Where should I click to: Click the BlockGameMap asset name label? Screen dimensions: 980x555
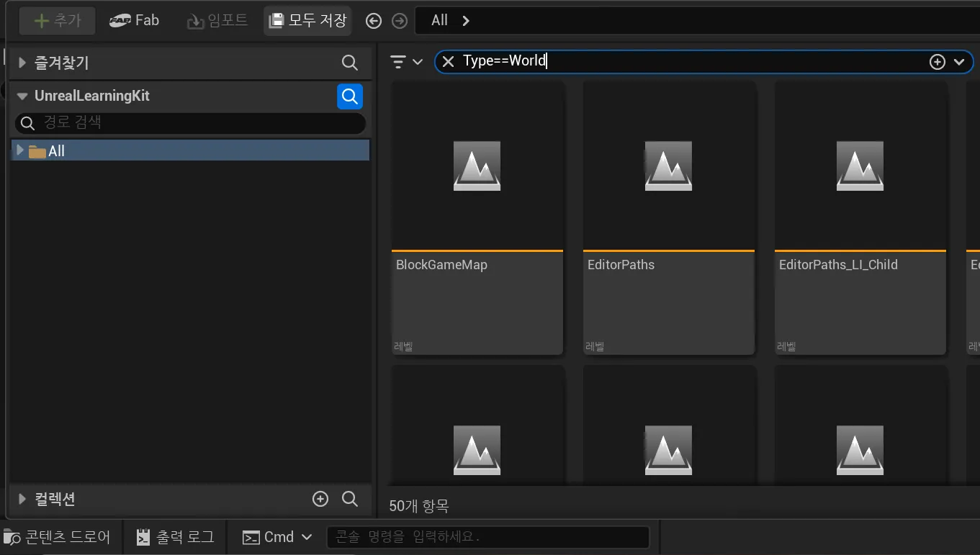pyautogui.click(x=441, y=265)
